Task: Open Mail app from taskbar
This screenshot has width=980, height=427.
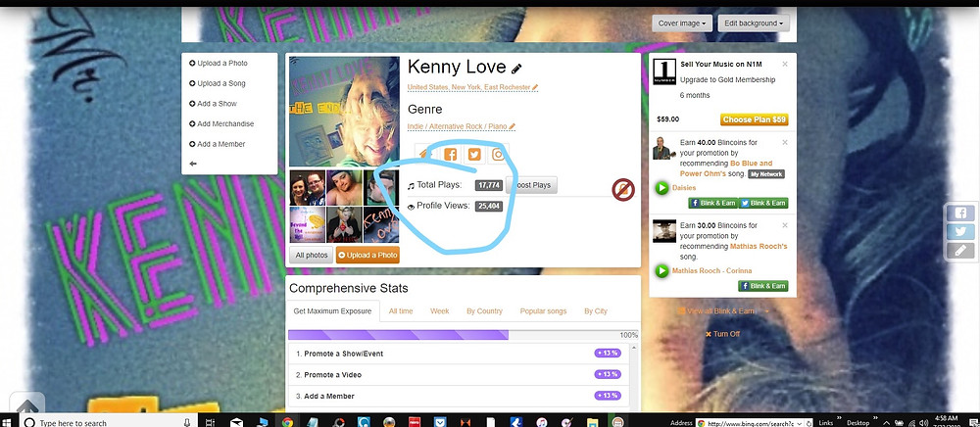Action: [236, 422]
